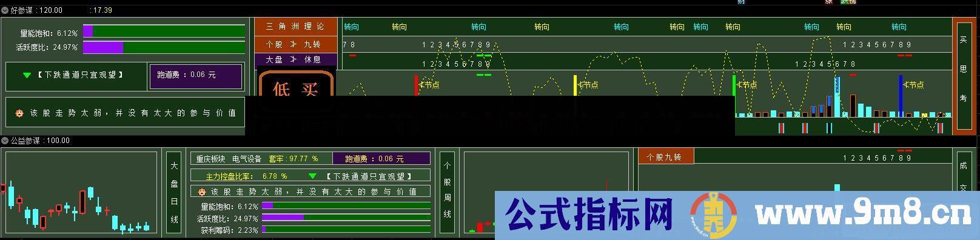980x240 pixels.
Task: Select the 公益参谋 :100.00 title text
Action: tap(40, 141)
